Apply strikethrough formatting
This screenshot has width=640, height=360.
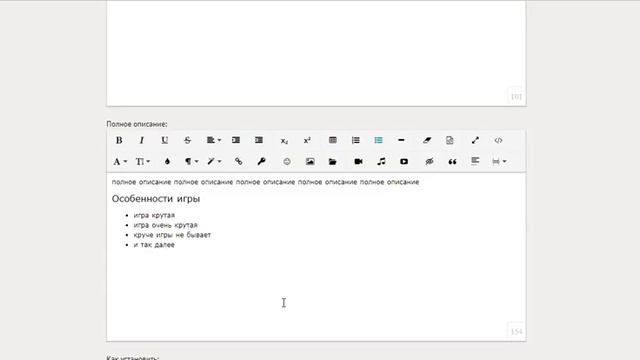pyautogui.click(x=187, y=140)
